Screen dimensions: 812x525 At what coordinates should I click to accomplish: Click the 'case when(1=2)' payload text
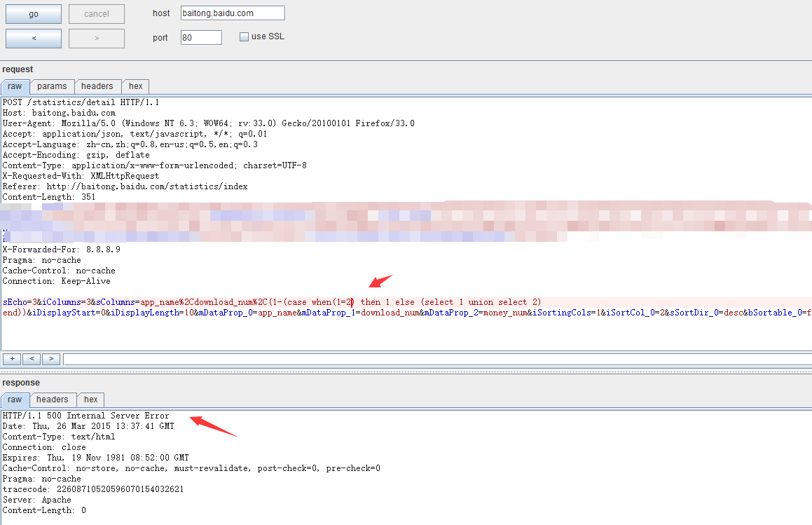coord(321,302)
